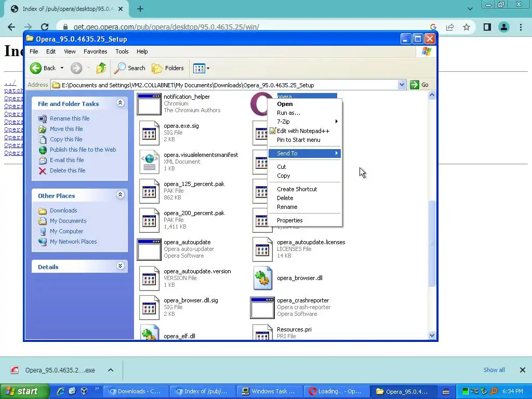Click Move this file task

pyautogui.click(x=66, y=129)
